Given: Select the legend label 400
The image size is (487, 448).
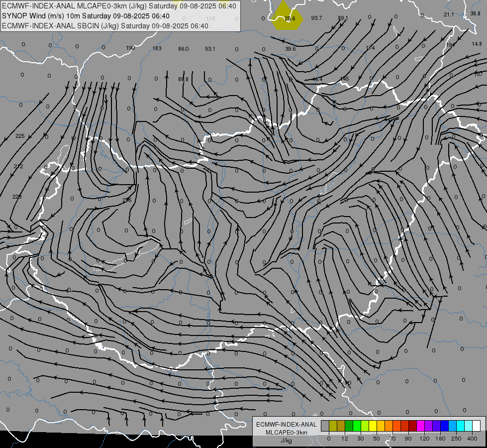Looking at the screenshot, I should (472, 439).
